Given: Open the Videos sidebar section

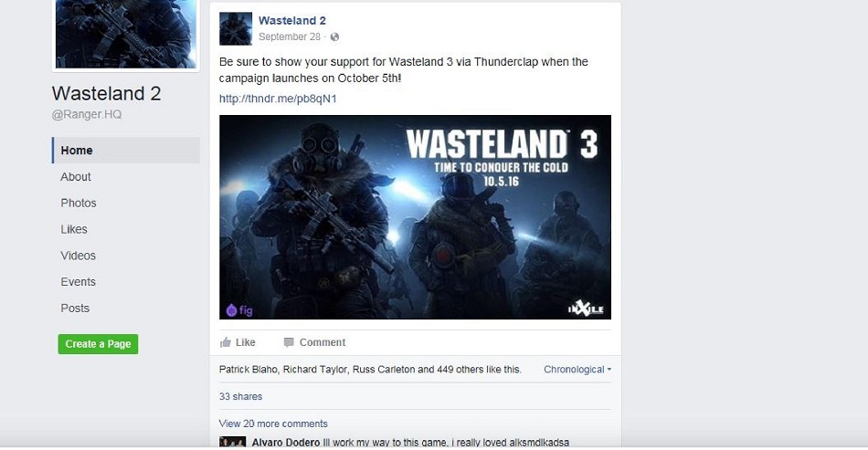Looking at the screenshot, I should point(78,256).
